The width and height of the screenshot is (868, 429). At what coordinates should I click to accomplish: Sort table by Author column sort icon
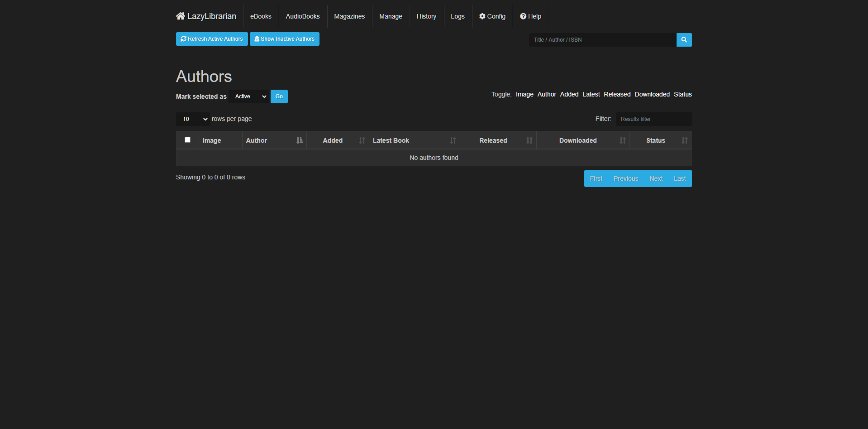[299, 140]
